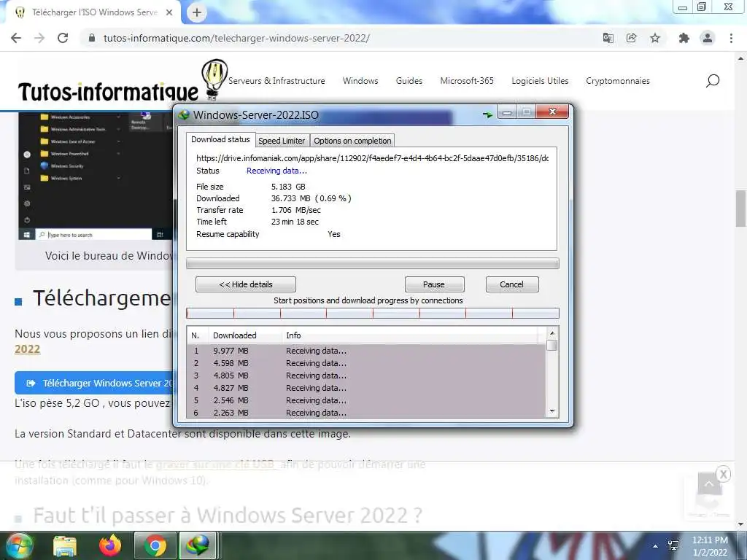Launch Firefox from the taskbar
Image resolution: width=747 pixels, height=560 pixels.
click(x=110, y=545)
